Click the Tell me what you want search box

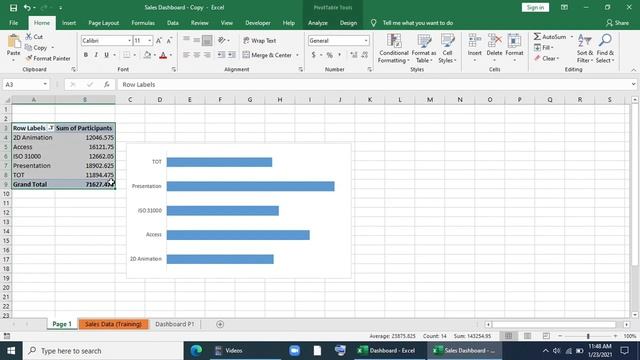(418, 23)
